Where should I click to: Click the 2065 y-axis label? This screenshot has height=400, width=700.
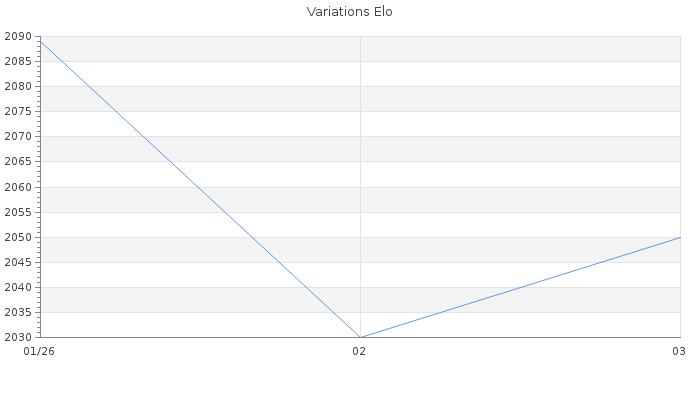click(x=18, y=162)
